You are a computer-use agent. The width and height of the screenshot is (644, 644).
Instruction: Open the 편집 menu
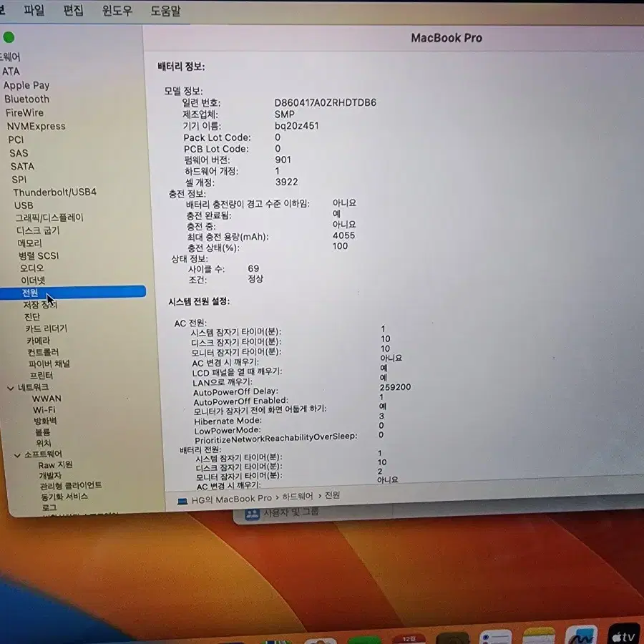click(x=73, y=10)
